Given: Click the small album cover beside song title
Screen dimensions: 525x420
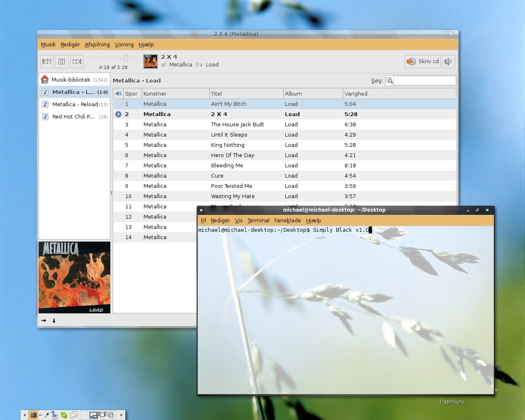Looking at the screenshot, I should pos(151,62).
